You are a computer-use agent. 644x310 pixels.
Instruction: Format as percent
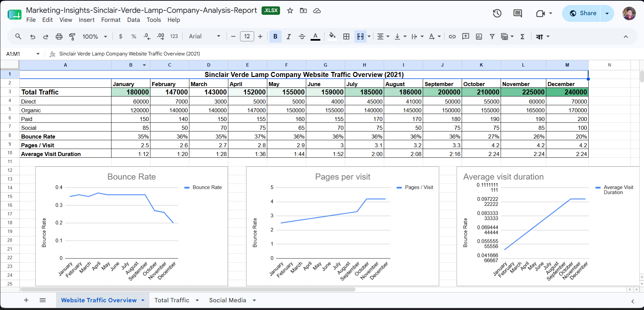click(x=134, y=36)
